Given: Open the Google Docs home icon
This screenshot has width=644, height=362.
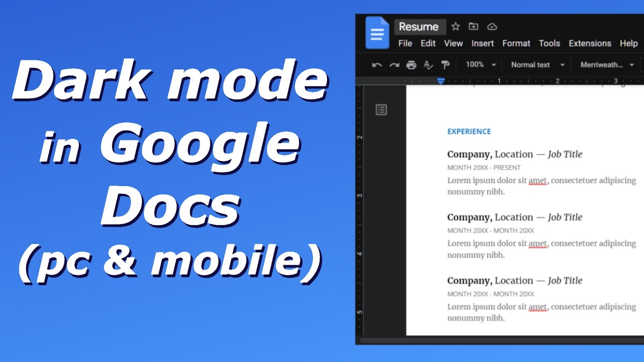Looking at the screenshot, I should (377, 33).
